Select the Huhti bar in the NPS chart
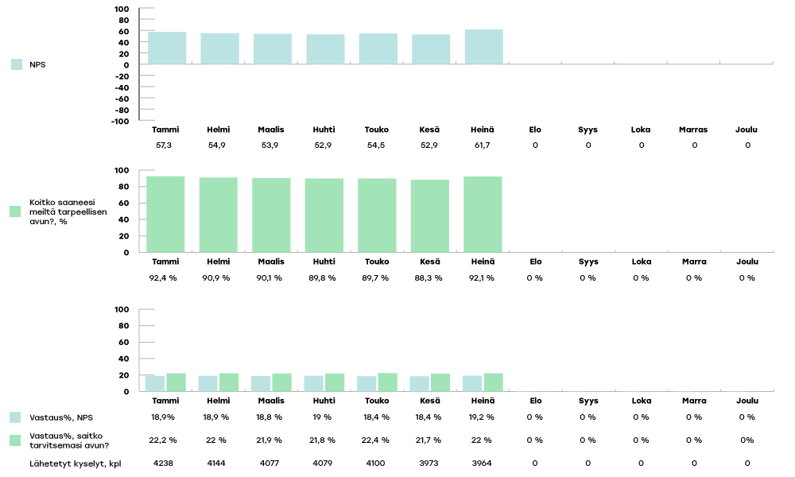Screen dimensions: 795x477 [x=325, y=49]
